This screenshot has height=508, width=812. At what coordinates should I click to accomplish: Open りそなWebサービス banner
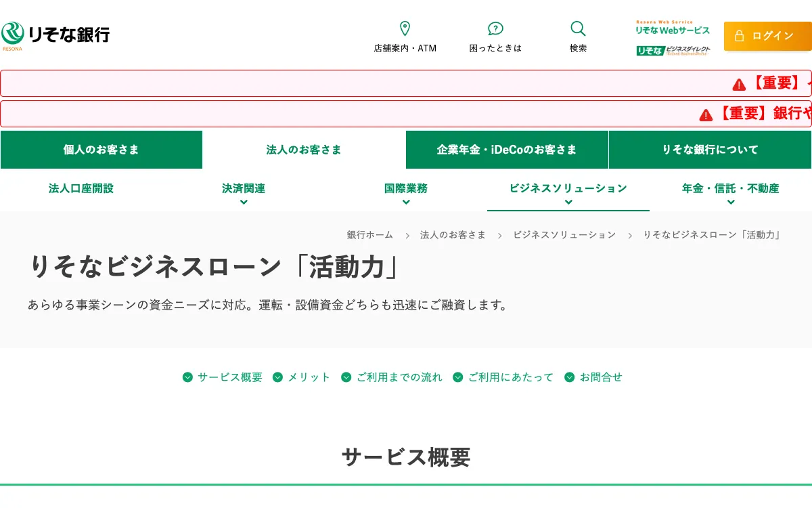coord(673,28)
